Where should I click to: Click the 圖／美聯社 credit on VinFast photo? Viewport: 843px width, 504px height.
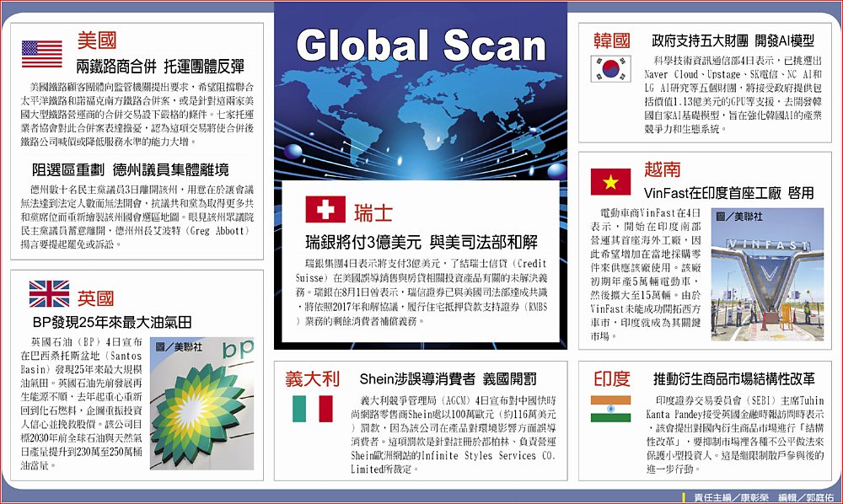[739, 217]
